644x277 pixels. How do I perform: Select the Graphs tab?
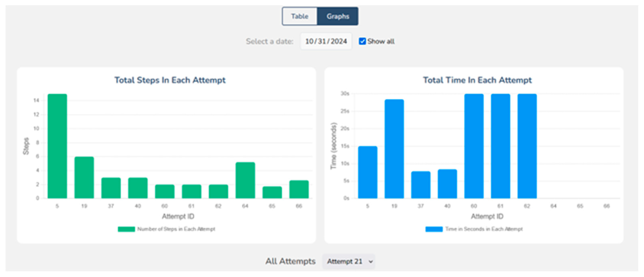[338, 16]
